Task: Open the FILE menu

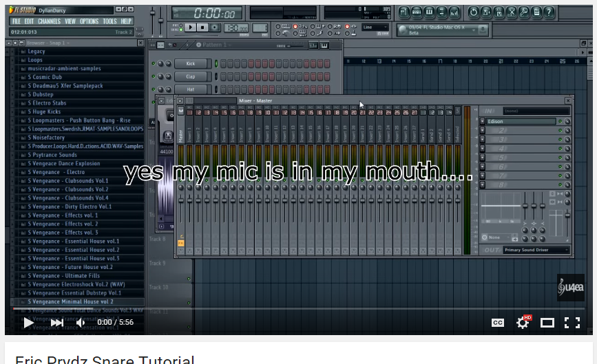Action: point(17,21)
